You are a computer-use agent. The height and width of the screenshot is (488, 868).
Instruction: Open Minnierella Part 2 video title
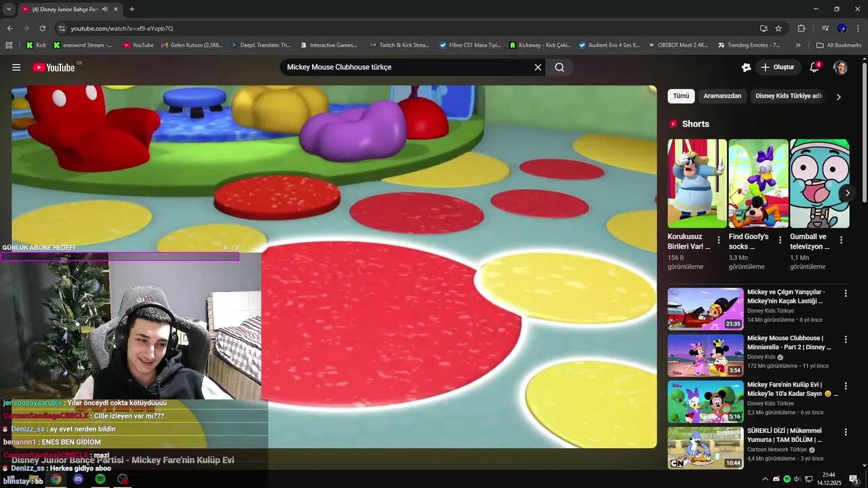click(789, 342)
